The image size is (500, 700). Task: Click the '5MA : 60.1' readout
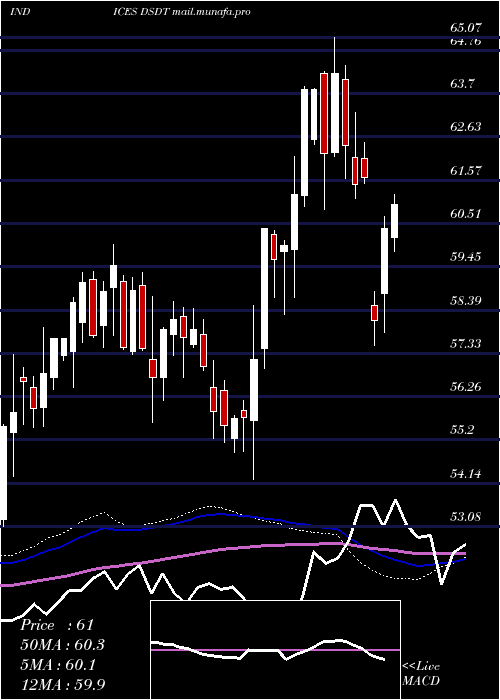pyautogui.click(x=58, y=665)
